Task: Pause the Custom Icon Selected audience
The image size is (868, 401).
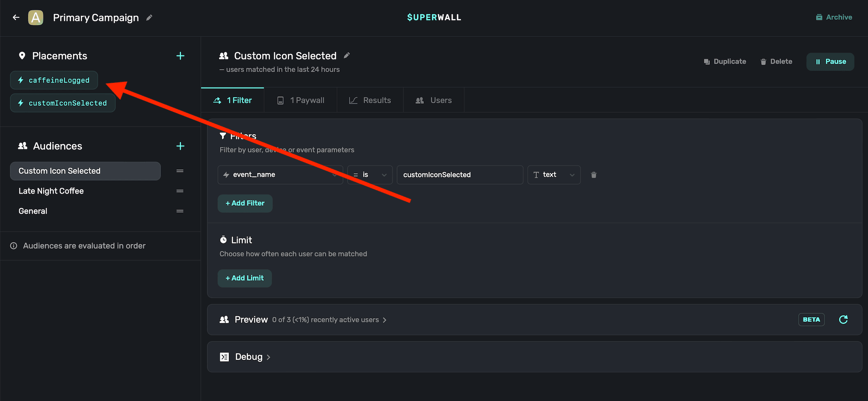Action: (x=830, y=62)
